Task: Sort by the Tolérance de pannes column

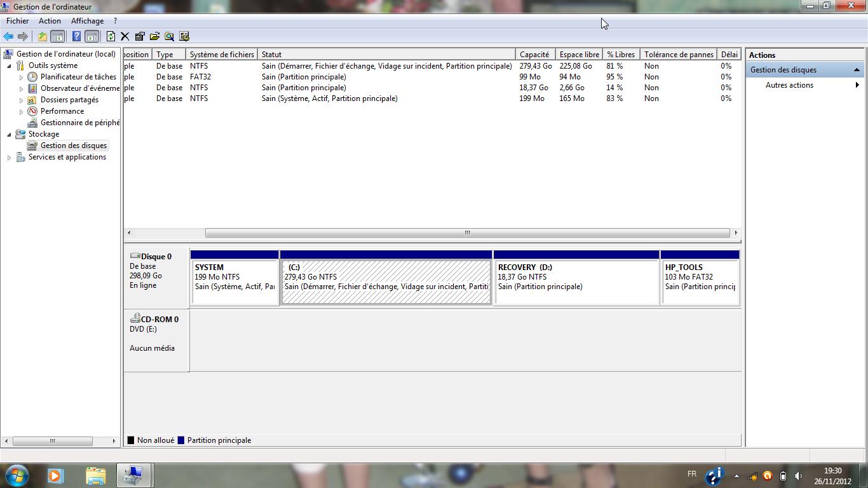Action: tap(679, 55)
